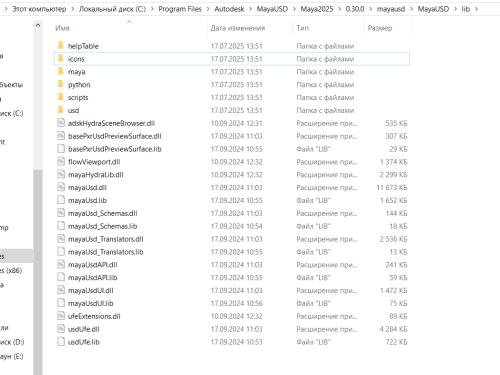Click the date 17.09.2024 10:56
500x375 pixels.
tap(236, 303)
